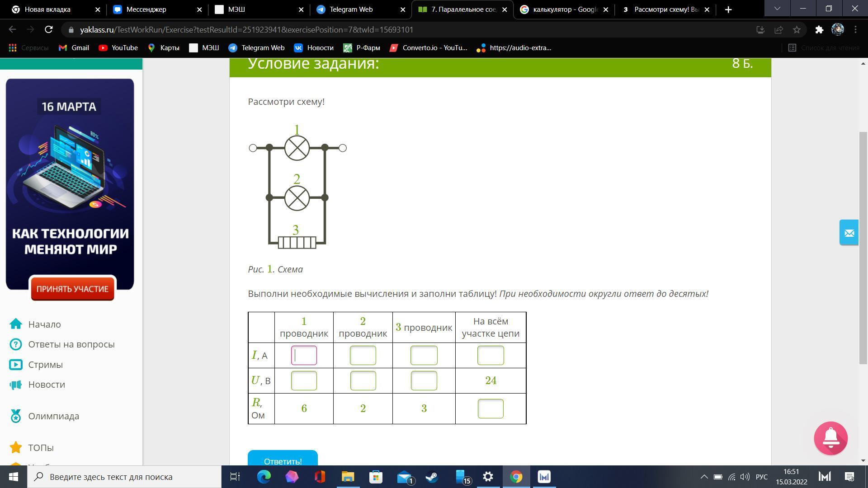Bookmark the page with the star icon
The height and width of the screenshot is (488, 868).
coord(797,30)
